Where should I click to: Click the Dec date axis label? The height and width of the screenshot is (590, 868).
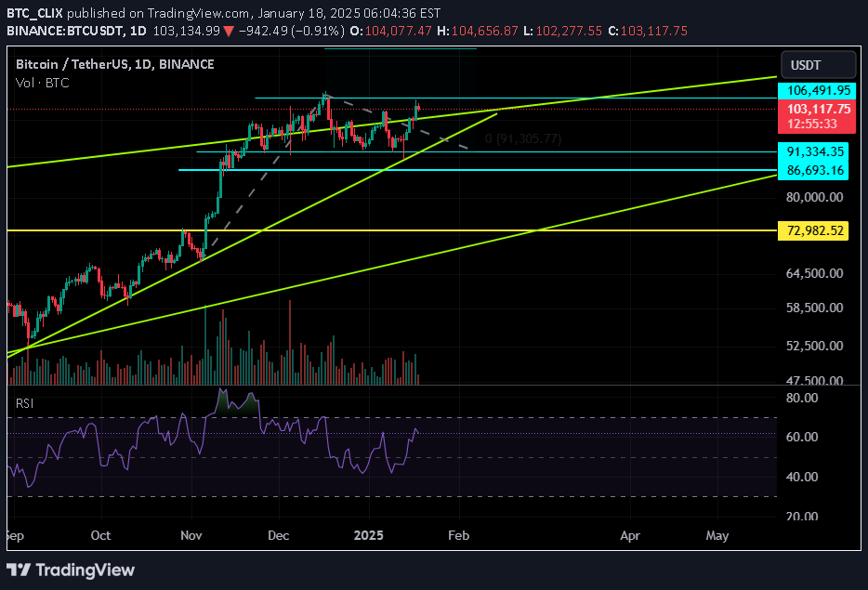(279, 536)
